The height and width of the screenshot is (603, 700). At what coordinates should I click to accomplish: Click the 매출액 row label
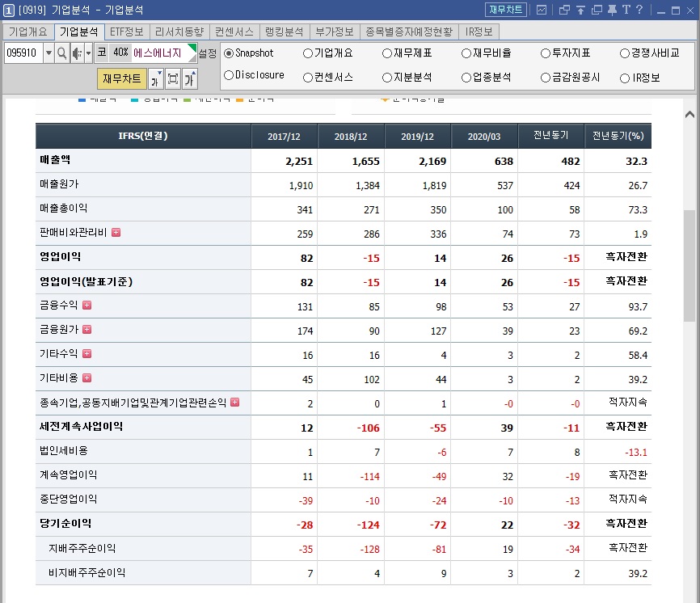55,160
